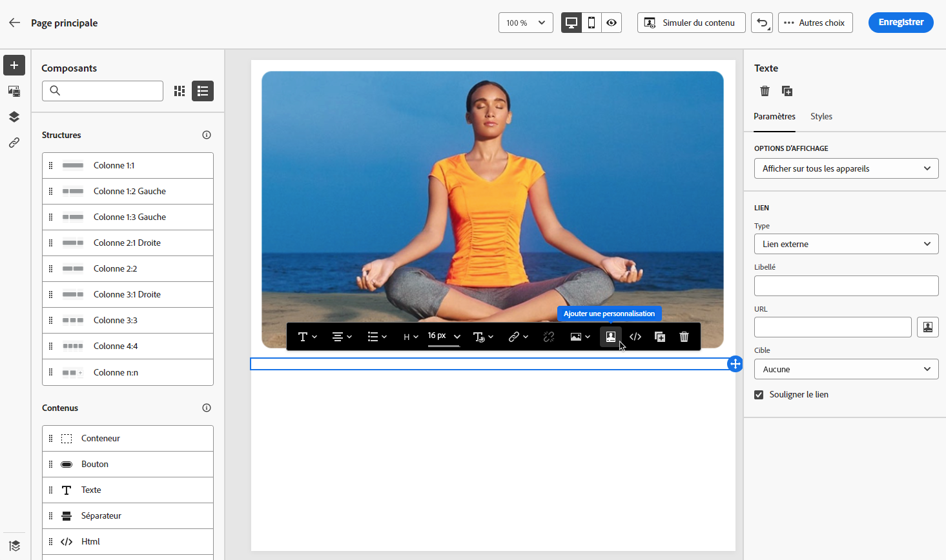The height and width of the screenshot is (560, 946).
Task: Click the URL input field
Action: pyautogui.click(x=833, y=327)
